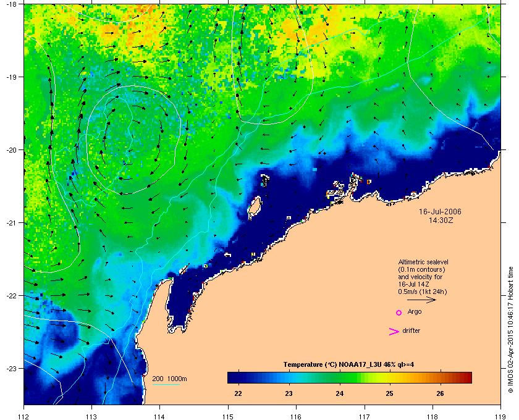The width and height of the screenshot is (519, 420).
Task: Pick the green 24°C section of colorbar
Action: click(340, 377)
